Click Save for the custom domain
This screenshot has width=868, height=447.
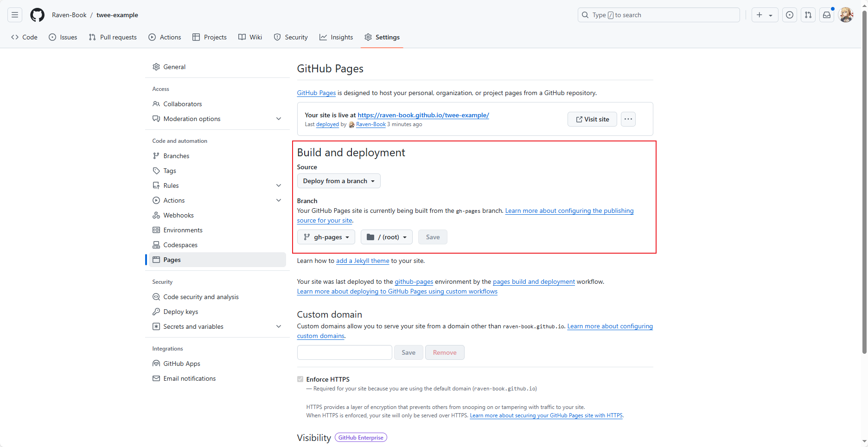pos(408,352)
